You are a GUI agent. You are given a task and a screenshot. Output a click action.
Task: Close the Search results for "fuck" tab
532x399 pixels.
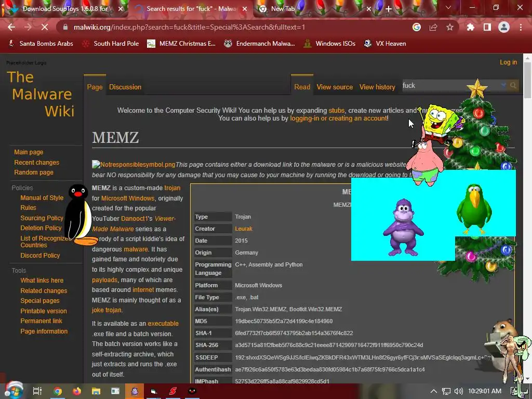[x=245, y=9]
